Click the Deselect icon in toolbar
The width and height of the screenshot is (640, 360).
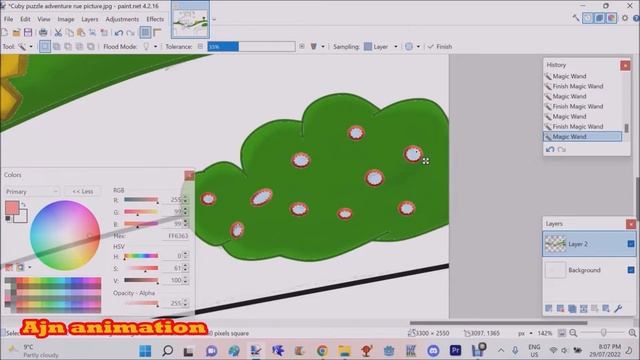(x=104, y=32)
